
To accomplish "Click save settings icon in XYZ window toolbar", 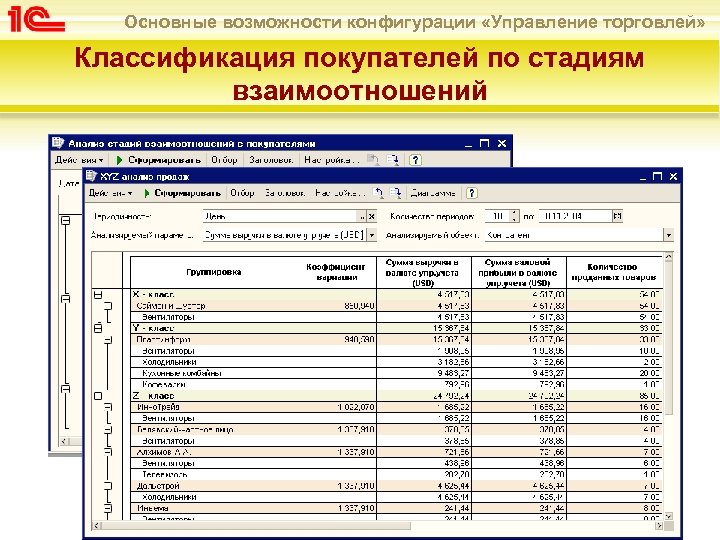I will pos(395,193).
